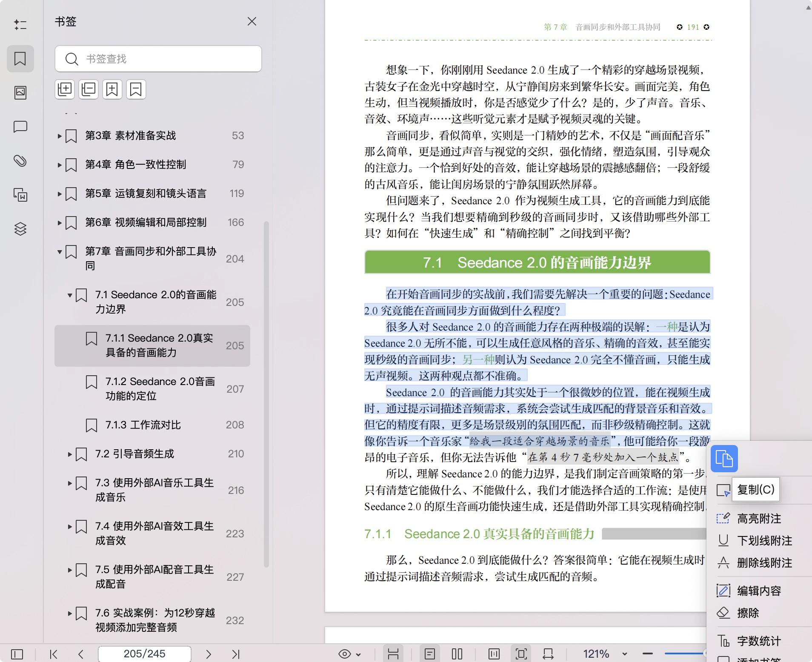Expand 第3章 素材准备实战
The width and height of the screenshot is (812, 662).
click(60, 136)
